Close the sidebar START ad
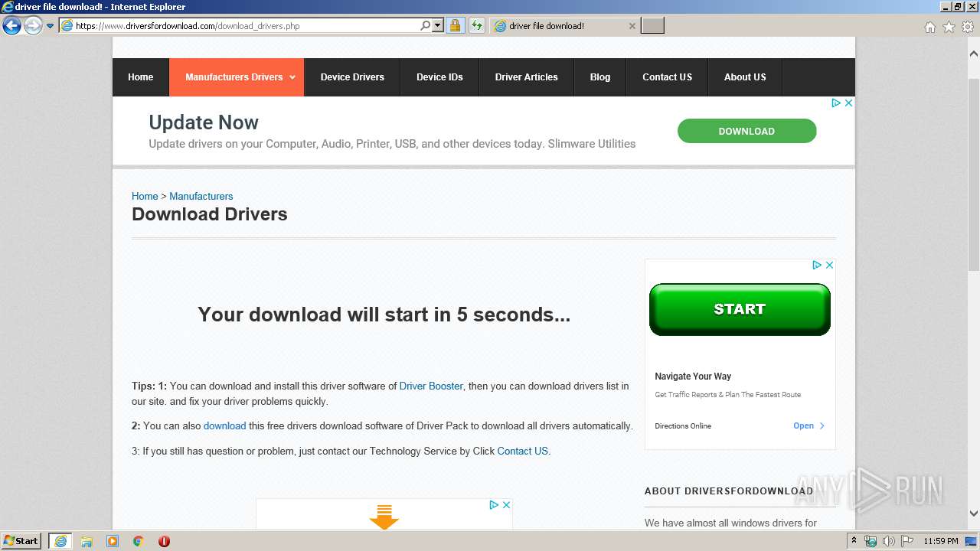Image resolution: width=980 pixels, height=551 pixels. tap(829, 265)
